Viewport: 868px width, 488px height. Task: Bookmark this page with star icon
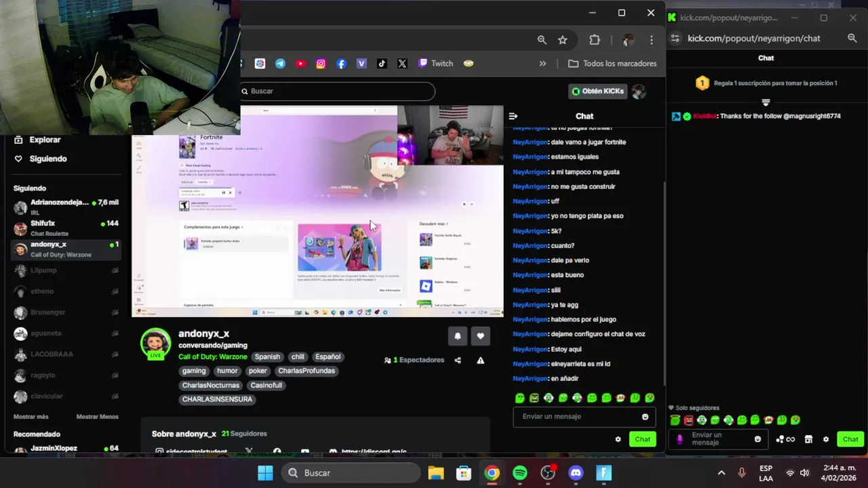pyautogui.click(x=562, y=40)
